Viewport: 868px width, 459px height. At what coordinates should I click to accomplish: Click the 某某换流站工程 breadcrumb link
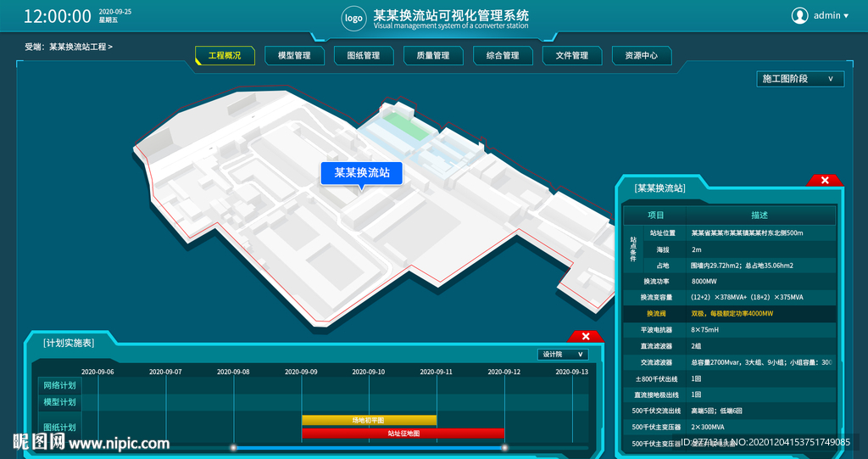click(80, 47)
